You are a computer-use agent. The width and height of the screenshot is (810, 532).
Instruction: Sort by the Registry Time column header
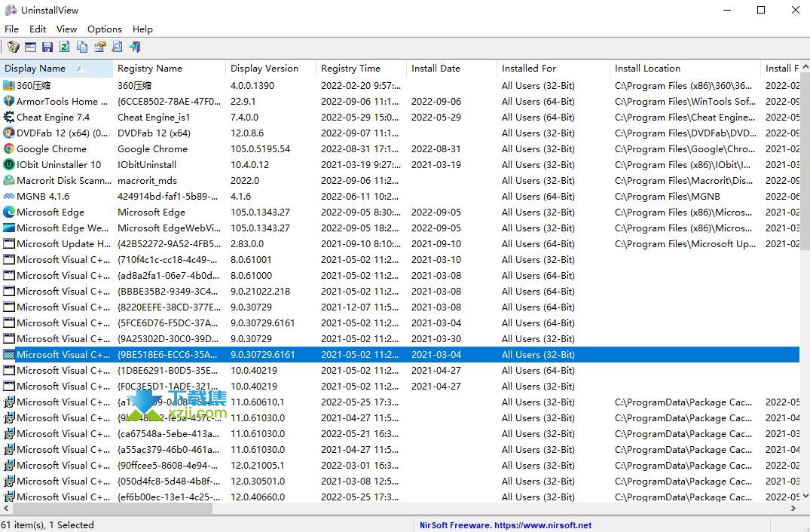coord(361,68)
